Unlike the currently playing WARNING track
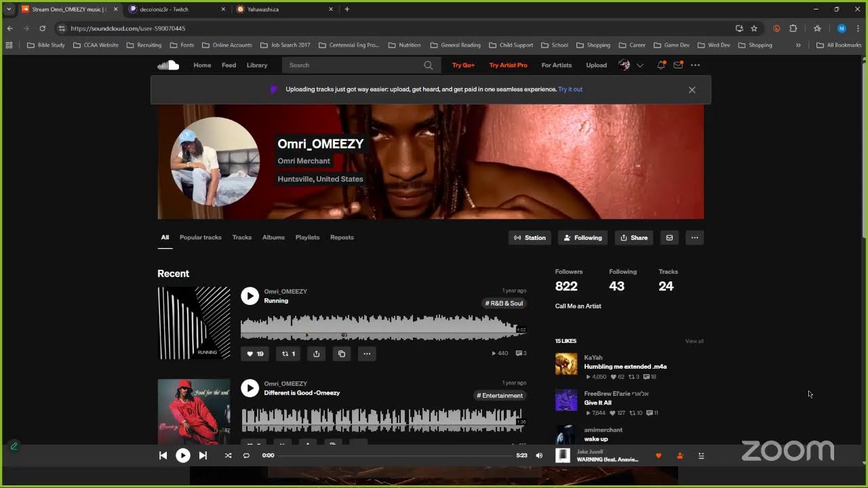The width and height of the screenshot is (868, 488). click(x=658, y=455)
